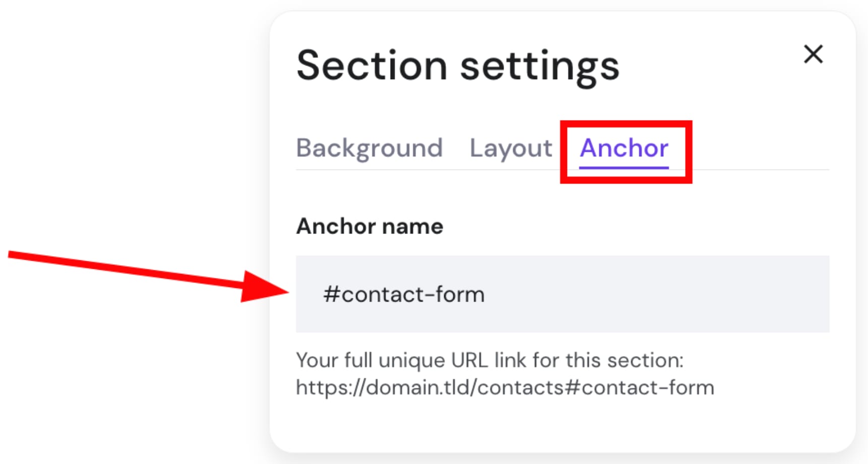Screen dimensions: 868x464
Task: Click the URL description text
Action: tap(489, 360)
